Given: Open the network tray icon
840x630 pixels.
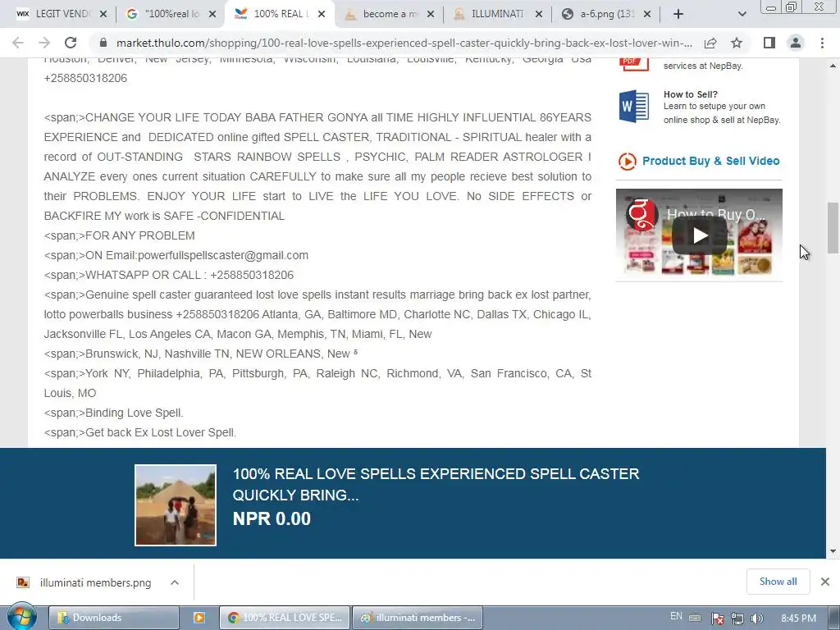Looking at the screenshot, I should [x=737, y=619].
